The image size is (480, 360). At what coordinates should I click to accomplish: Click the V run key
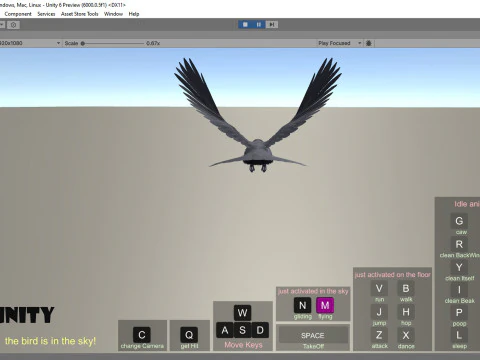click(x=379, y=288)
